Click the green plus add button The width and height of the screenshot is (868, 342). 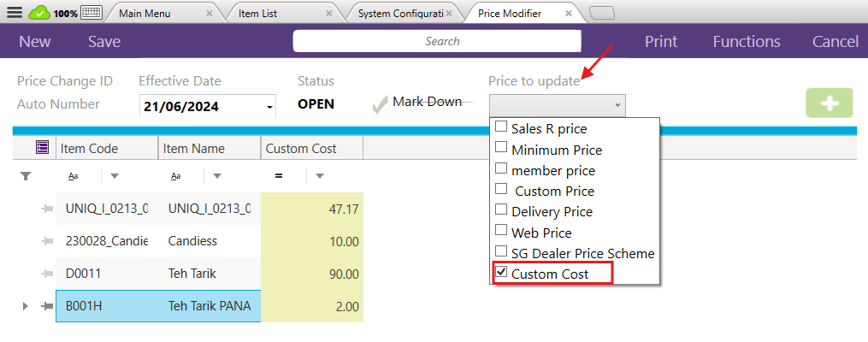[829, 103]
